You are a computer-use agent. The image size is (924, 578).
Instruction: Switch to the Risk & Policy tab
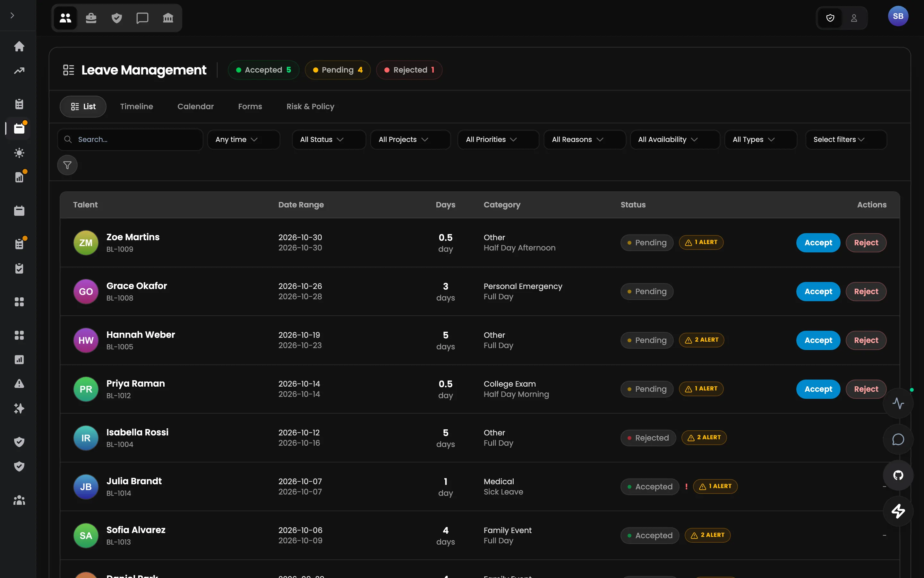[311, 107]
